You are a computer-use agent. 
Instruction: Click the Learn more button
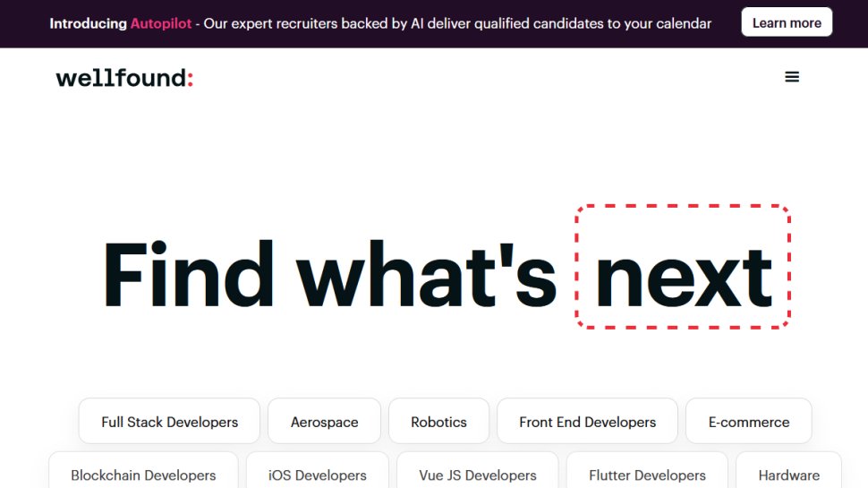(x=787, y=22)
